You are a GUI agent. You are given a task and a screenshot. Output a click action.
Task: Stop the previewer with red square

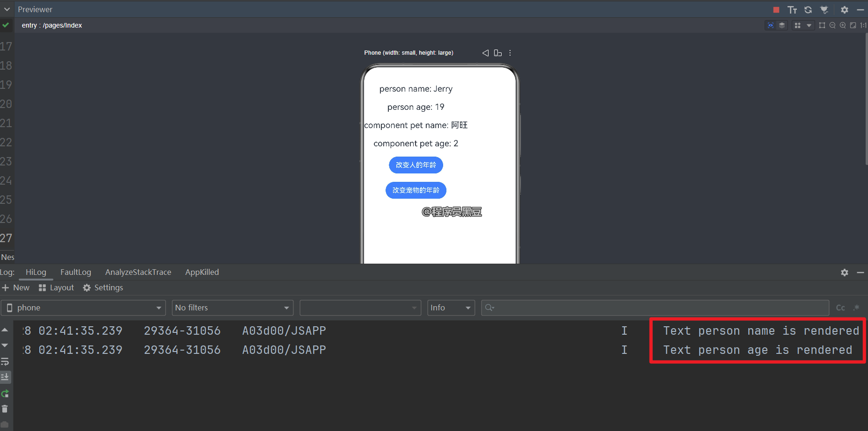click(776, 9)
